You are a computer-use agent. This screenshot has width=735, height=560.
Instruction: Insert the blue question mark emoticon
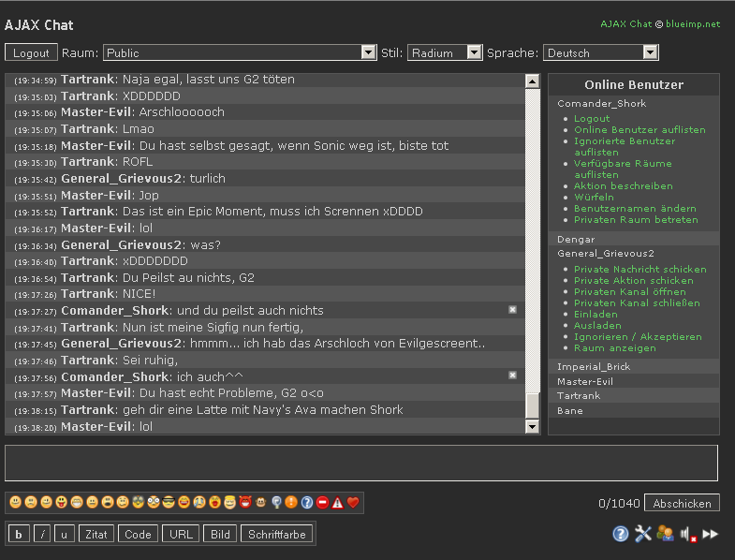(x=307, y=503)
